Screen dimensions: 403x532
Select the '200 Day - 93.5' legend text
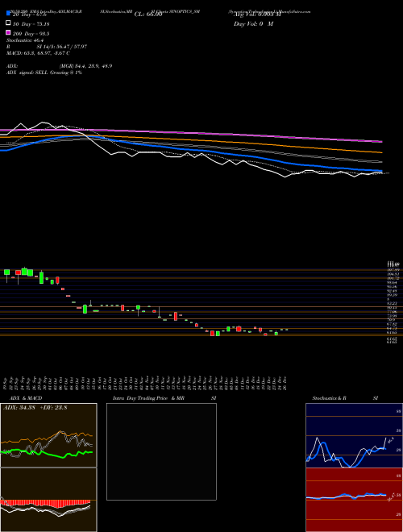pos(31,33)
